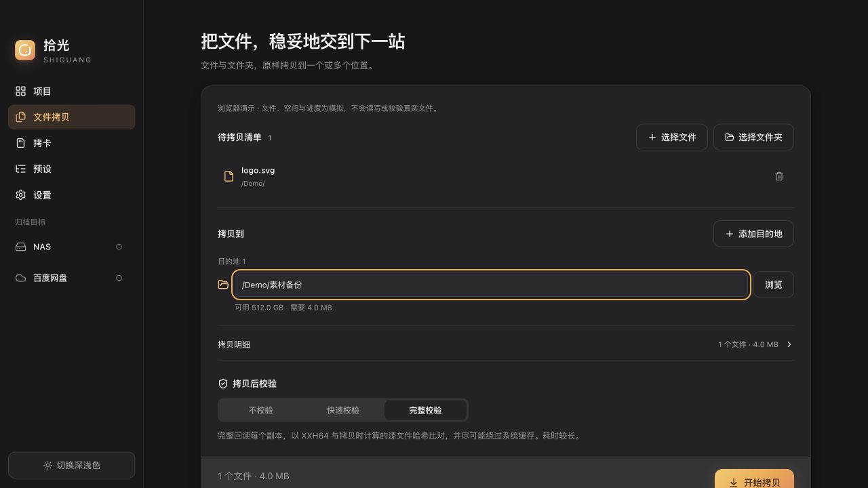Select 文件拷贝 in the sidebar
This screenshot has height=488, width=868.
point(71,117)
